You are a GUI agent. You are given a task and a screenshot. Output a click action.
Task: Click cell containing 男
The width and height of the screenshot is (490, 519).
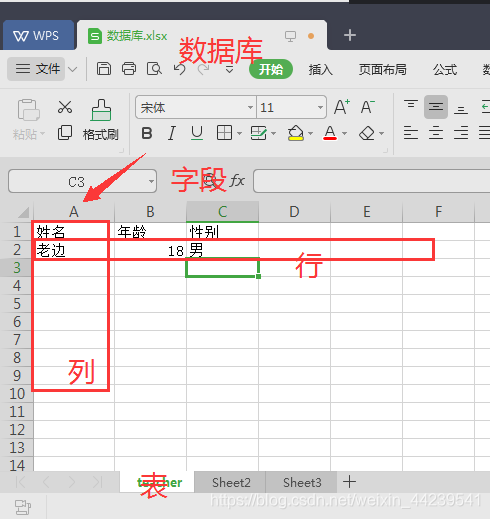pyautogui.click(x=222, y=250)
